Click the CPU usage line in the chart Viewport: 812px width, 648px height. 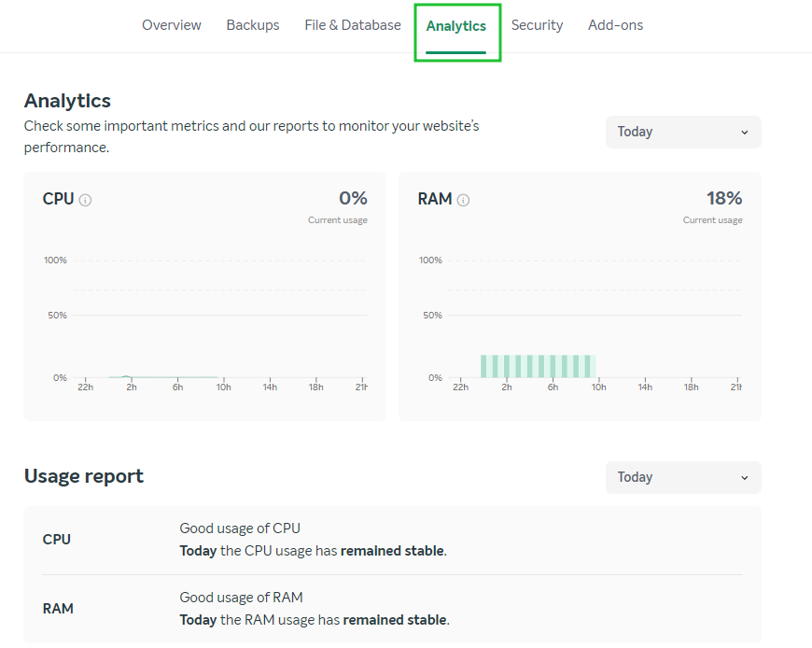[163, 376]
